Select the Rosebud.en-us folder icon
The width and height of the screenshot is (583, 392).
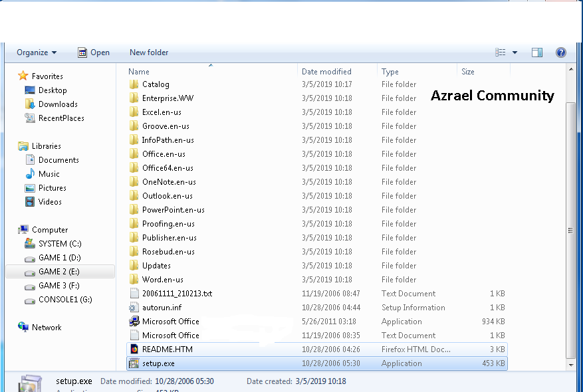(x=134, y=252)
